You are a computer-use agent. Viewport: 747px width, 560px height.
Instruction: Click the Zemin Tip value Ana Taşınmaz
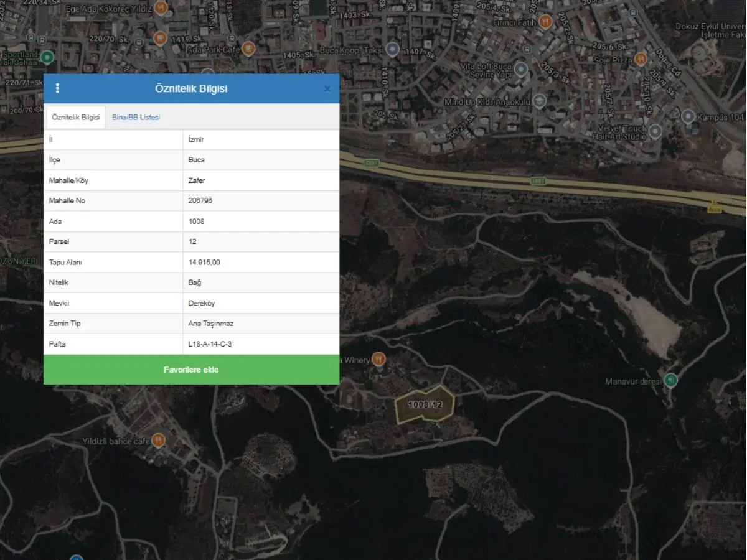pos(211,324)
